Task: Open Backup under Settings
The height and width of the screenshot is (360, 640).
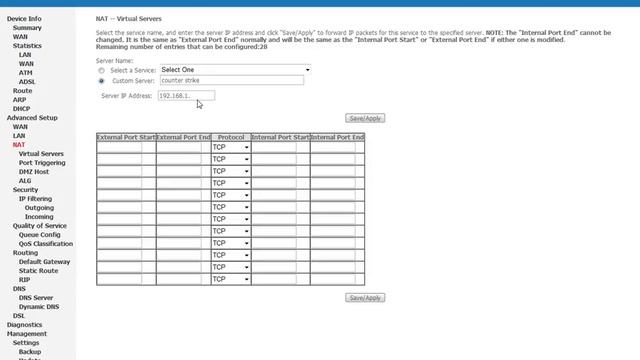Action: [x=30, y=351]
